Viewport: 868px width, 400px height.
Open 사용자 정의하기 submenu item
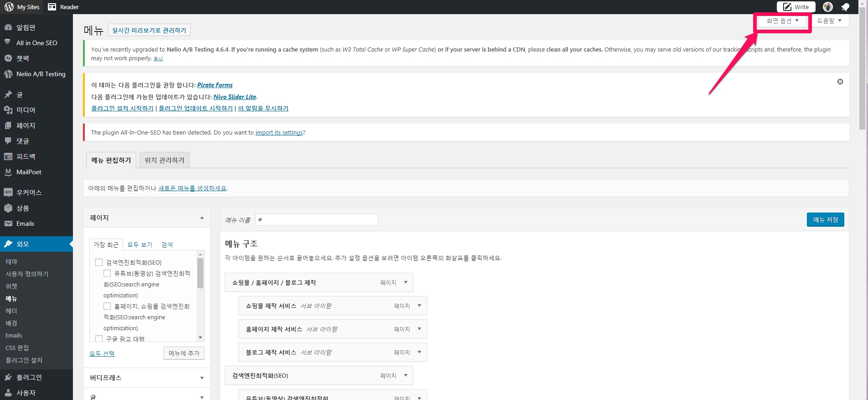[27, 274]
